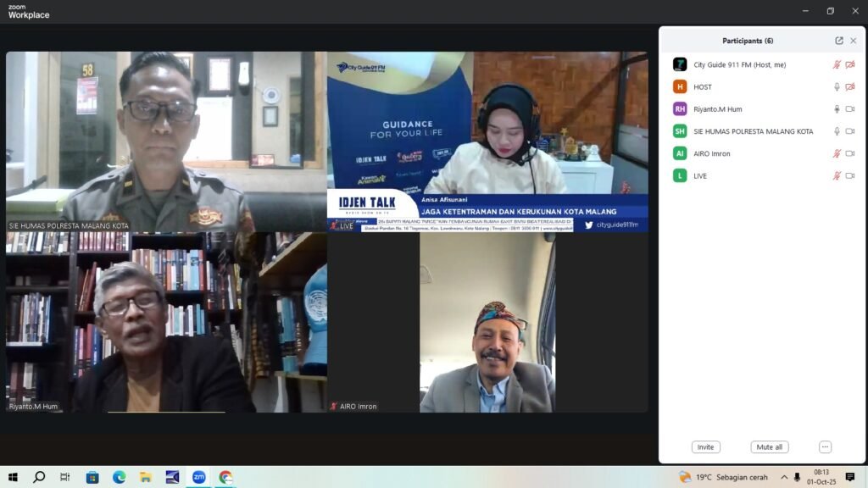
Task: Open the Windows notification center icon
Action: tap(850, 478)
